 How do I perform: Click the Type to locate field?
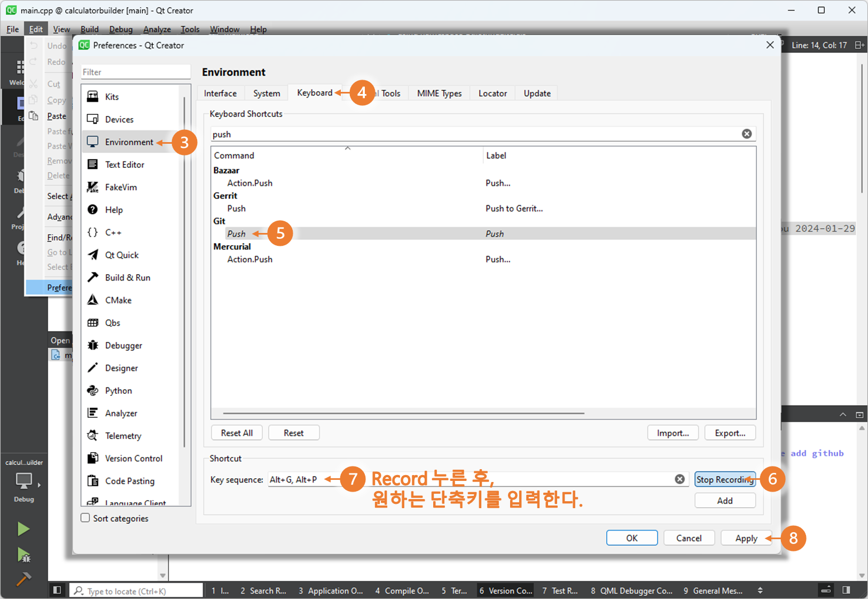tap(137, 590)
